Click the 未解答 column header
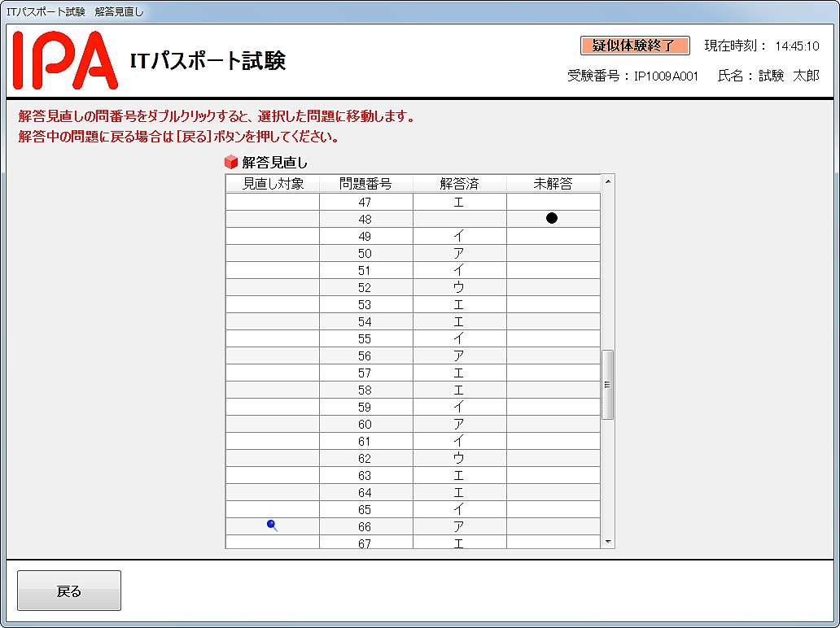This screenshot has width=840, height=628. 553,183
